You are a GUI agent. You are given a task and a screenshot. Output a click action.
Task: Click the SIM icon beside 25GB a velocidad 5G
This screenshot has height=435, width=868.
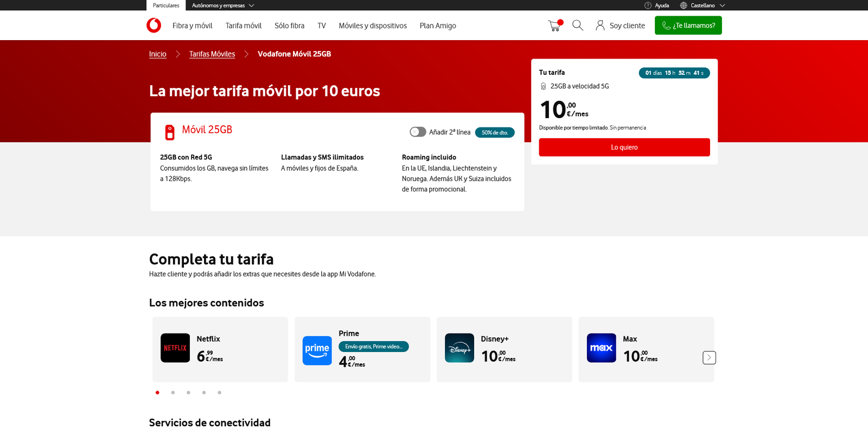pos(543,86)
